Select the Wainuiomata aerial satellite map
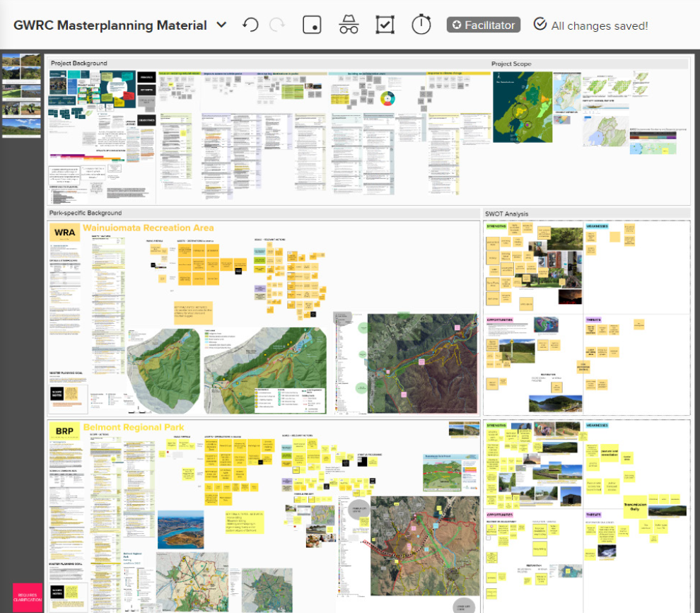The height and width of the screenshot is (613, 700). pyautogui.click(x=422, y=363)
